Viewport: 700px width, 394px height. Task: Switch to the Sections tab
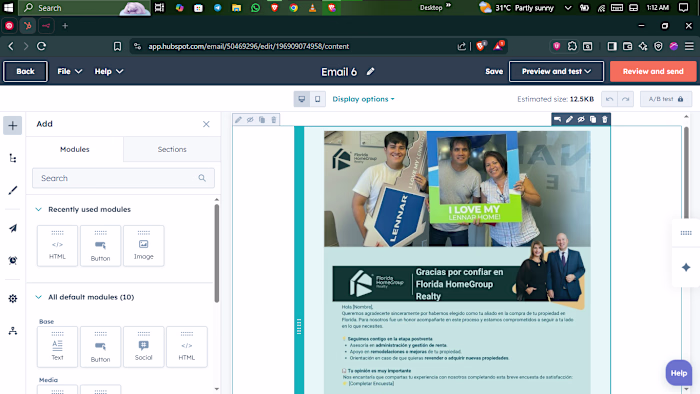[x=172, y=149]
